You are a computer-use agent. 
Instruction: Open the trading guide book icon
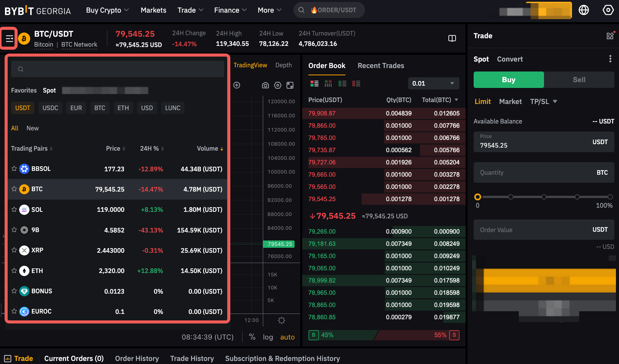pos(452,38)
